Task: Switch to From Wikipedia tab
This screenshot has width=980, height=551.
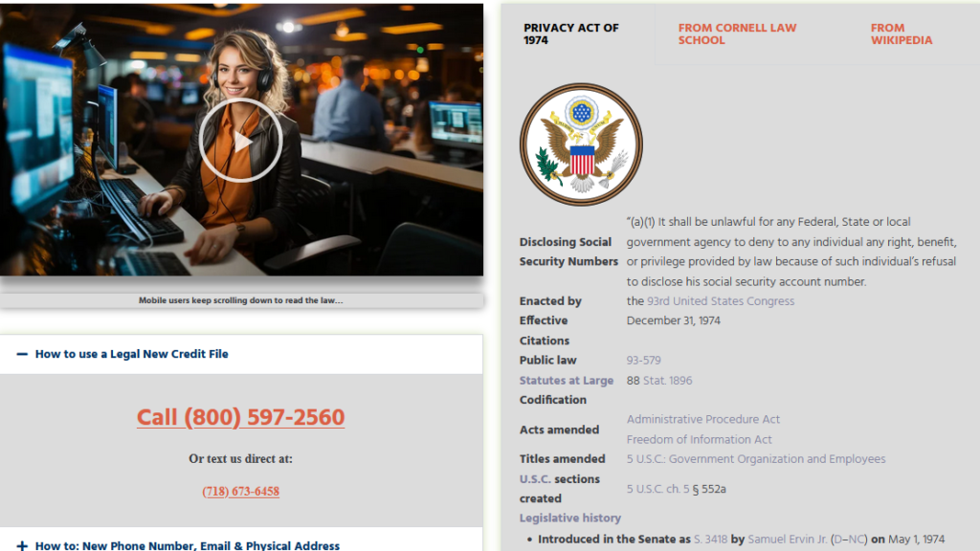Action: click(x=902, y=33)
